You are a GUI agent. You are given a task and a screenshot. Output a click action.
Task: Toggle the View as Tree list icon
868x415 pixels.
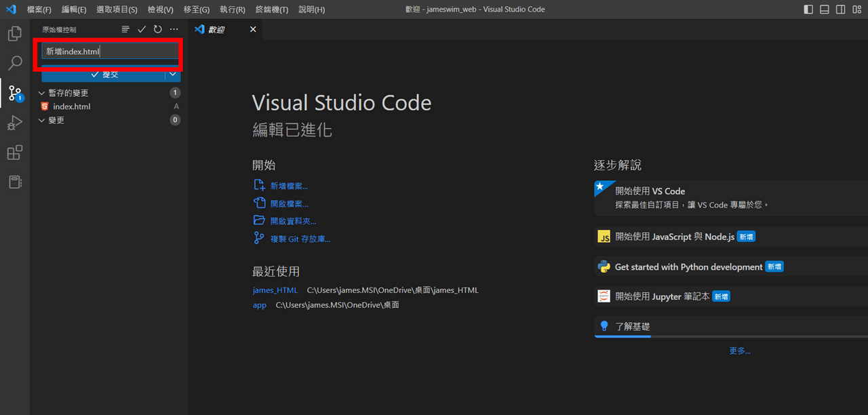click(x=125, y=29)
